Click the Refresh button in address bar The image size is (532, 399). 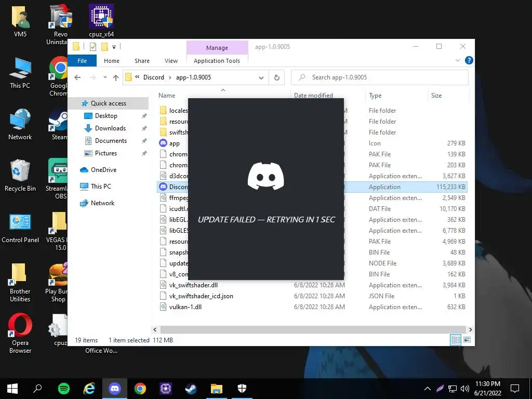[277, 78]
